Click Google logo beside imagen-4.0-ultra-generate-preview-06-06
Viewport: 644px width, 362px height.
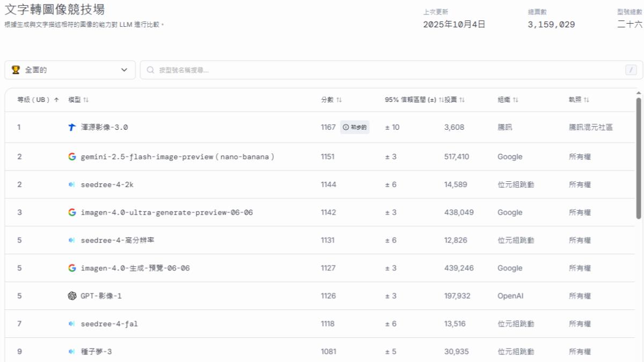[x=72, y=212]
